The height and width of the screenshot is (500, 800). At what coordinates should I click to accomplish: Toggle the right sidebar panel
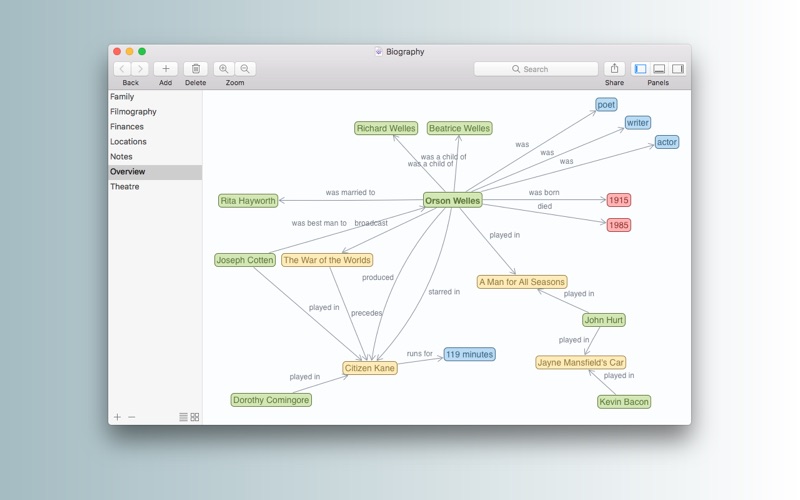click(x=678, y=69)
